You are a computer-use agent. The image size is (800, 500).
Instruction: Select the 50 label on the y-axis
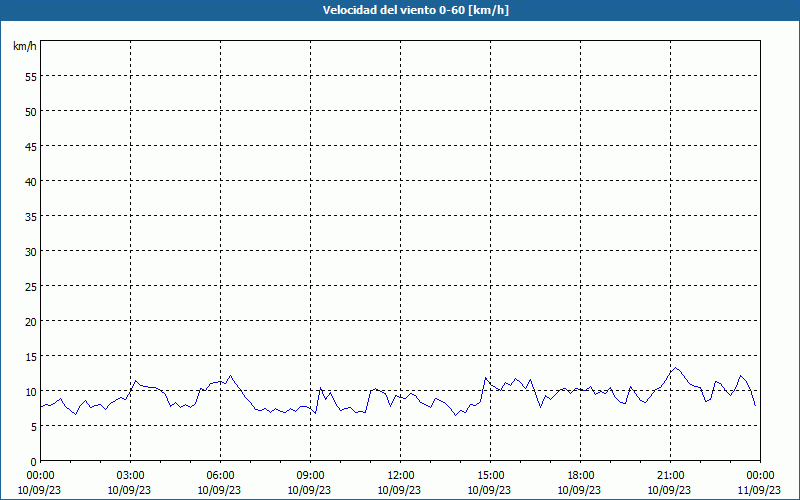(x=30, y=111)
